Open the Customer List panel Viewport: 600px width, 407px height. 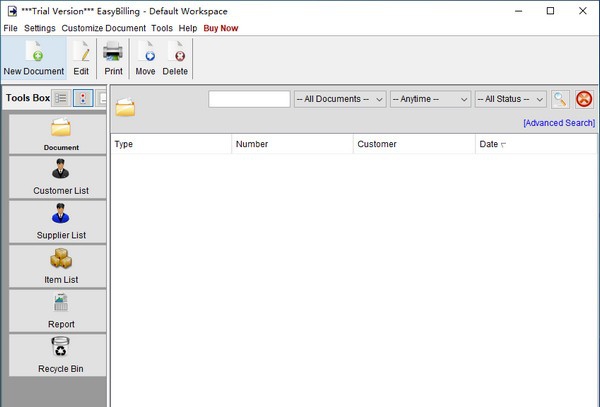point(57,177)
